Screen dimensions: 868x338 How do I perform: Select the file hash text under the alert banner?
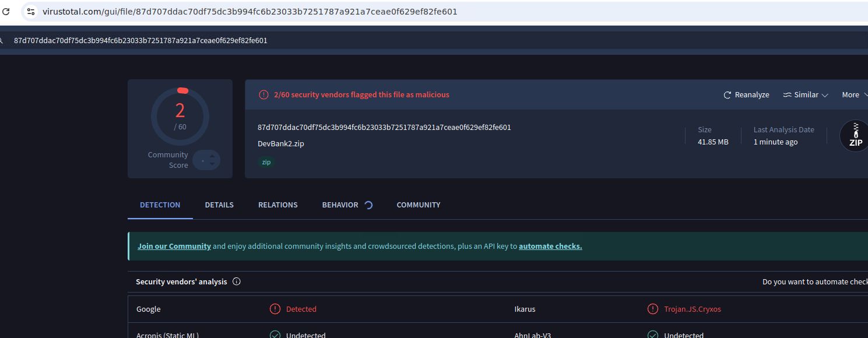(384, 127)
